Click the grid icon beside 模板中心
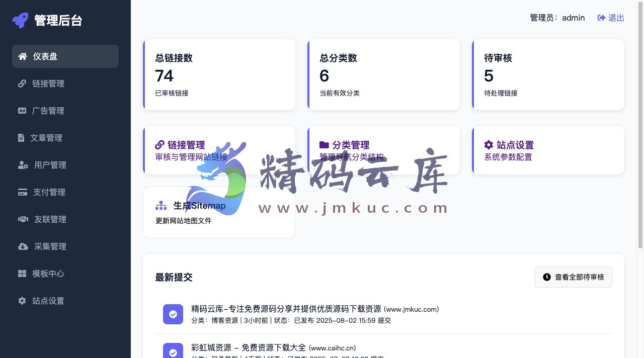 [22, 274]
